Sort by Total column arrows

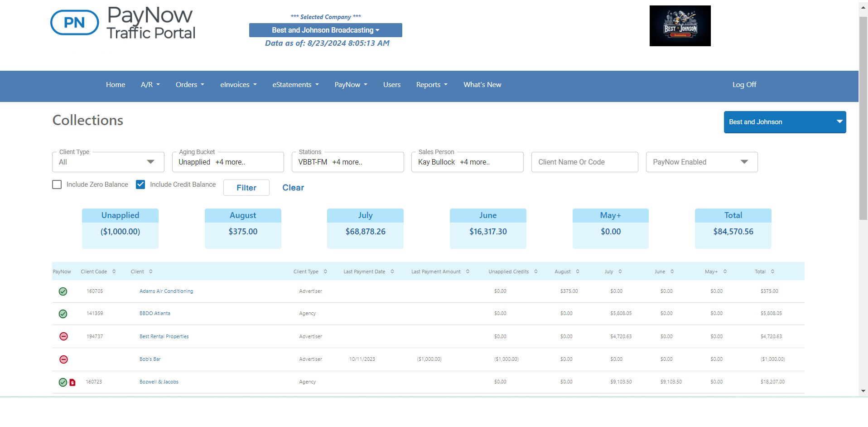point(772,272)
